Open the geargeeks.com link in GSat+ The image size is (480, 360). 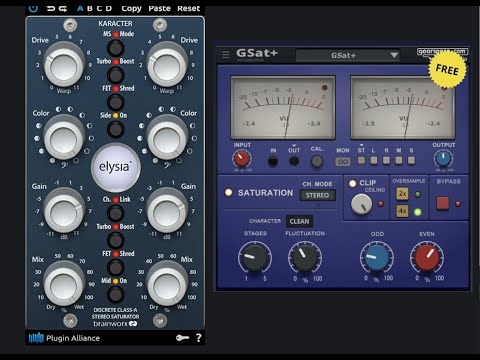click(442, 51)
